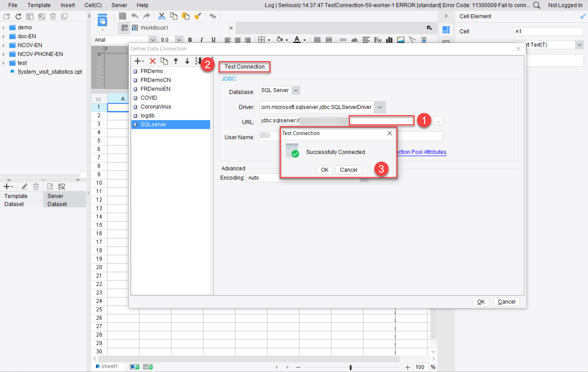Screen dimensions: 588x372
Task: Select the COVID connection in the list
Action: coord(149,97)
